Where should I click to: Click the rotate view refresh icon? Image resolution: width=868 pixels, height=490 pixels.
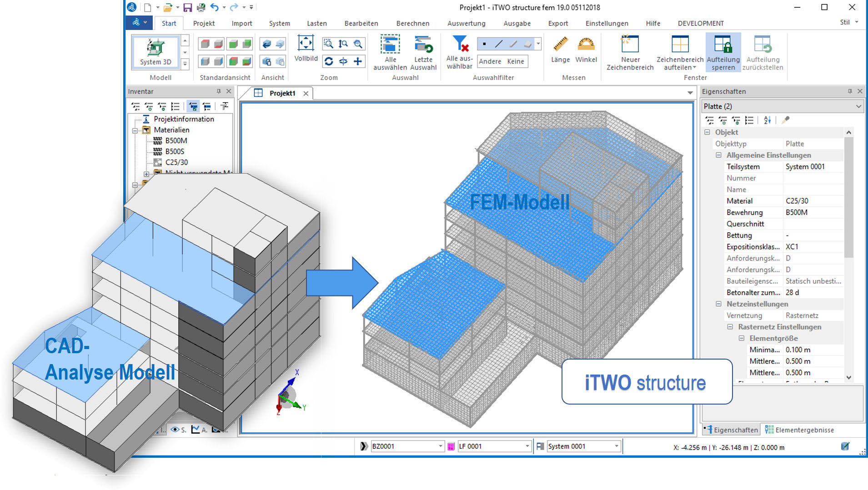click(x=329, y=61)
